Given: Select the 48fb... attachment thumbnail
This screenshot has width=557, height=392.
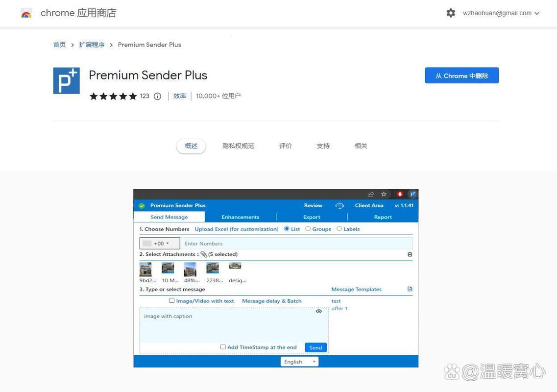Looking at the screenshot, I should click(190, 269).
